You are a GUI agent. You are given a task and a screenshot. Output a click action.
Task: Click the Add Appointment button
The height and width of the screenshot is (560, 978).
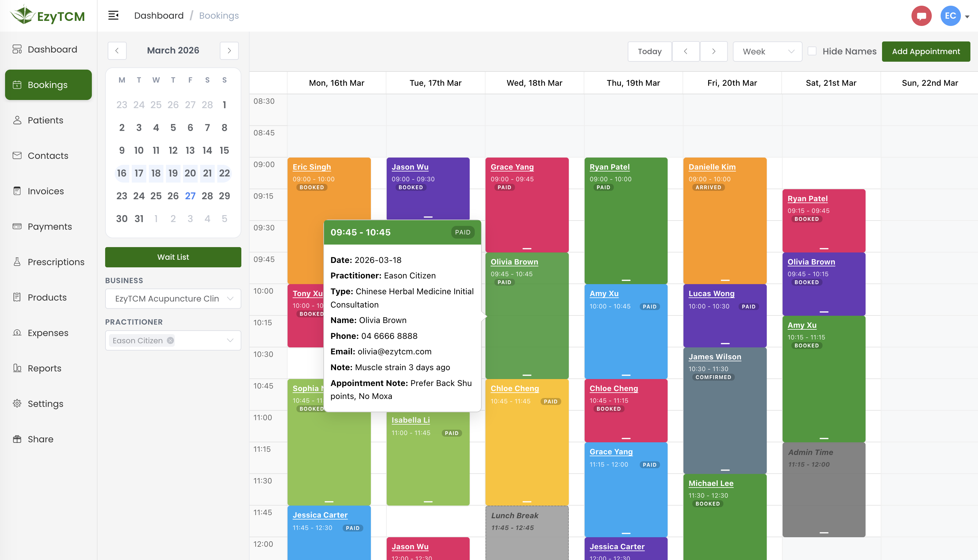coord(926,51)
